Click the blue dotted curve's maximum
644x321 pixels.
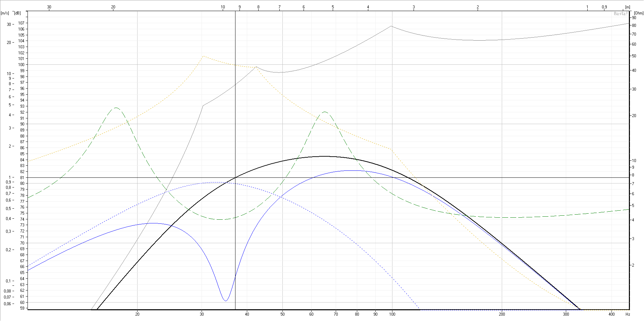coord(215,182)
